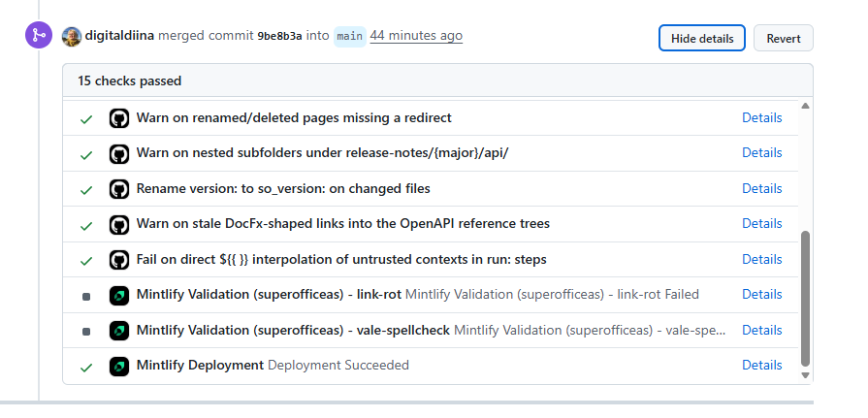The width and height of the screenshot is (868, 418).
Task: Open commit 9be8b3a link
Action: click(279, 36)
